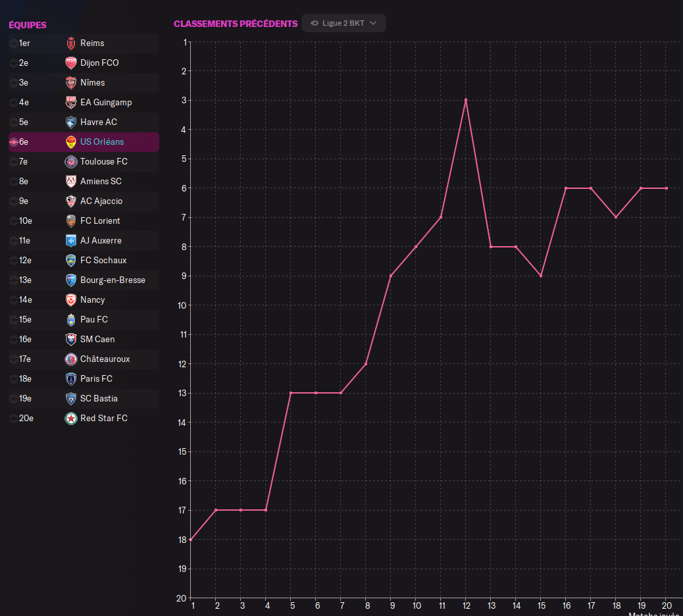Click the graph point at match 5, rank 13
The height and width of the screenshot is (616, 683).
(x=291, y=393)
